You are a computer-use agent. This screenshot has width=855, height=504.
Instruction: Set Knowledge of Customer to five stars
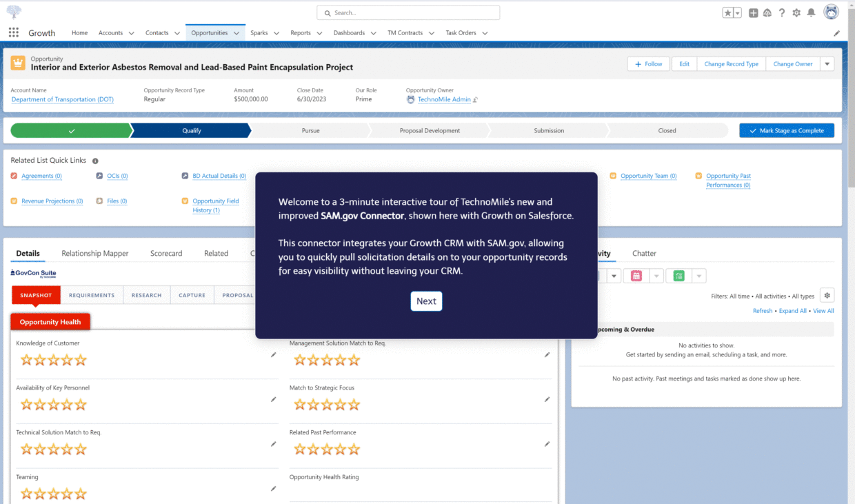point(81,360)
